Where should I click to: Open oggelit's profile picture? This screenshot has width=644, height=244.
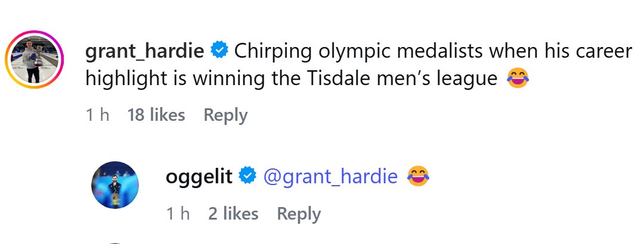click(115, 185)
